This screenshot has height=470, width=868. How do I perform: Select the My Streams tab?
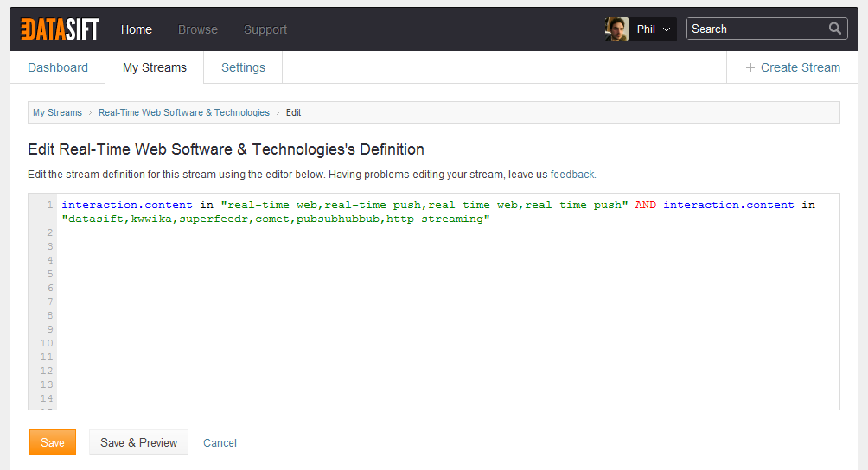click(x=155, y=67)
